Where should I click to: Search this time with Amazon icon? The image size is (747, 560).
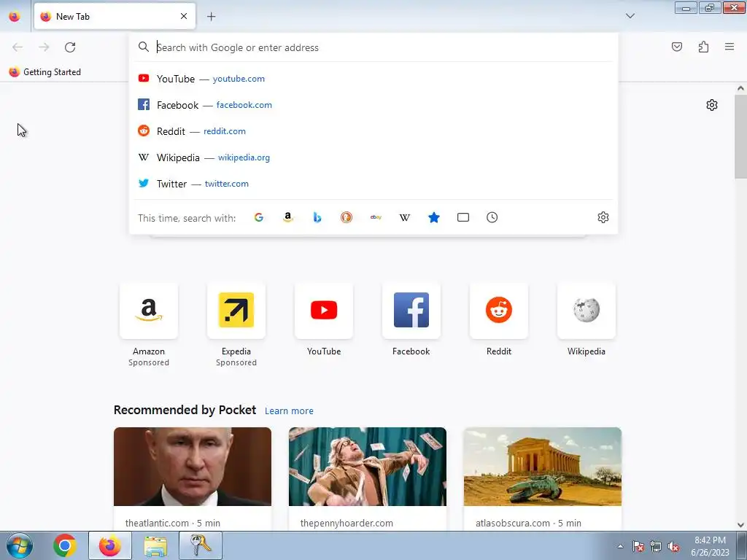[287, 217]
